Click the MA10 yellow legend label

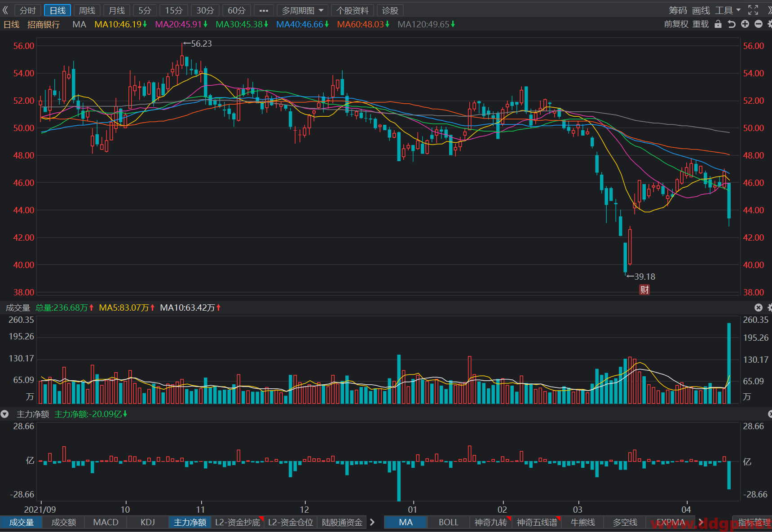tap(120, 24)
